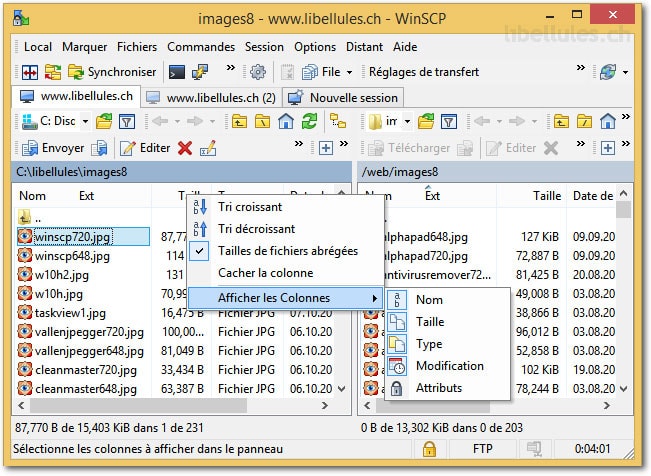Open the console terminal icon
651x476 pixels.
pos(177,72)
